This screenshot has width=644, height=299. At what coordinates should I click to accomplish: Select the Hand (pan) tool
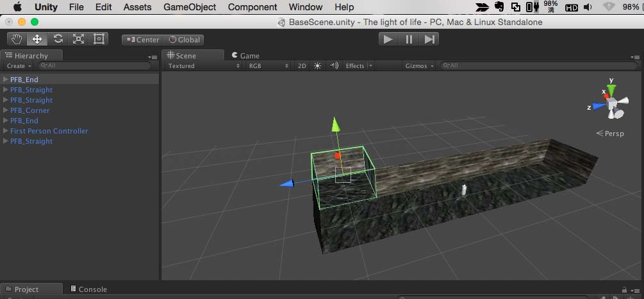[x=17, y=39]
